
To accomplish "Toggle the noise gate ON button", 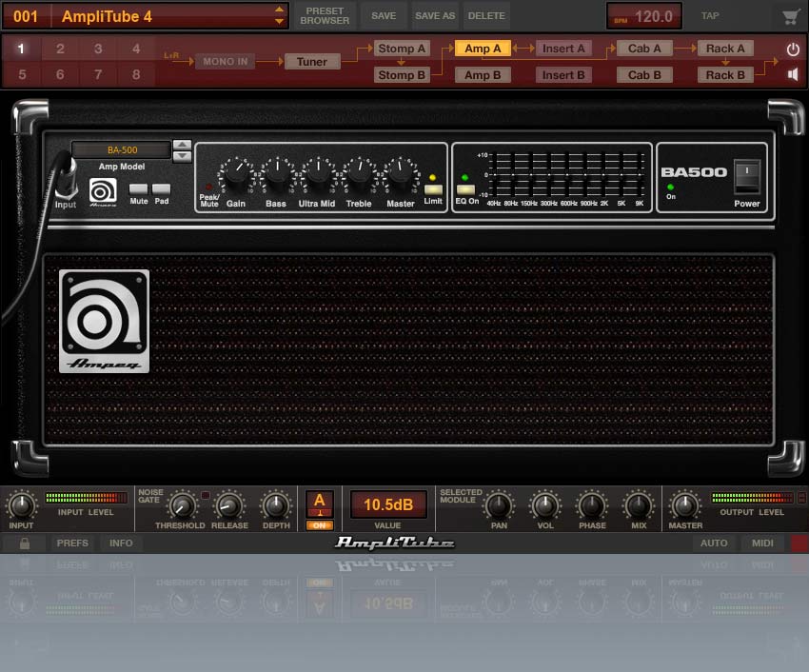I will (320, 525).
